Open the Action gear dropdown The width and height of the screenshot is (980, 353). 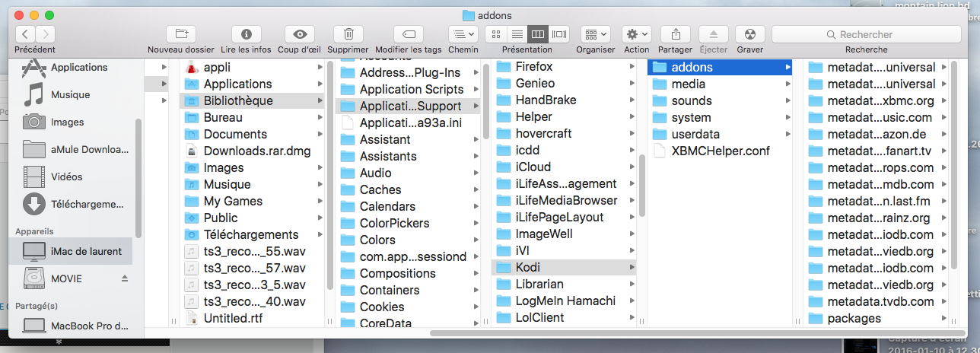pos(636,34)
